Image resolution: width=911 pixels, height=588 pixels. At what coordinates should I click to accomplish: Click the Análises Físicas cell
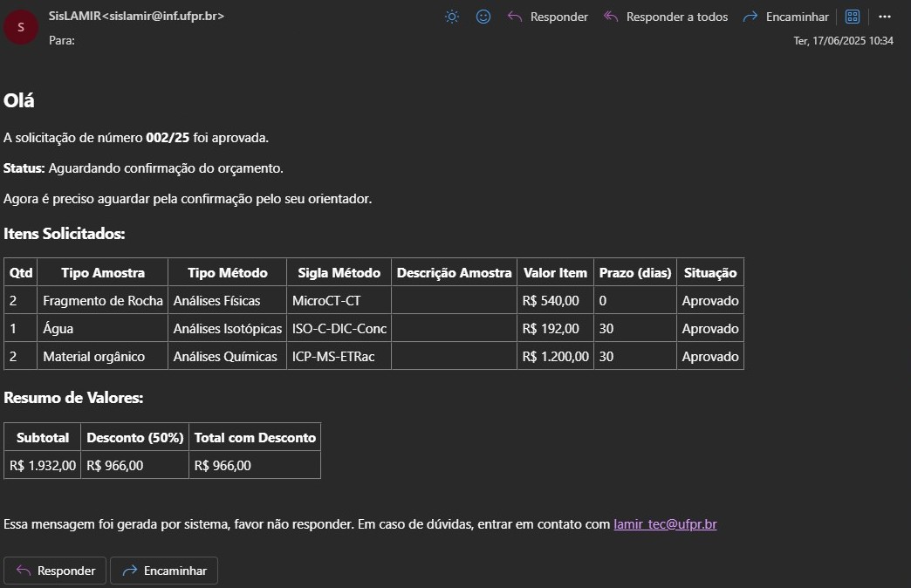click(x=227, y=301)
